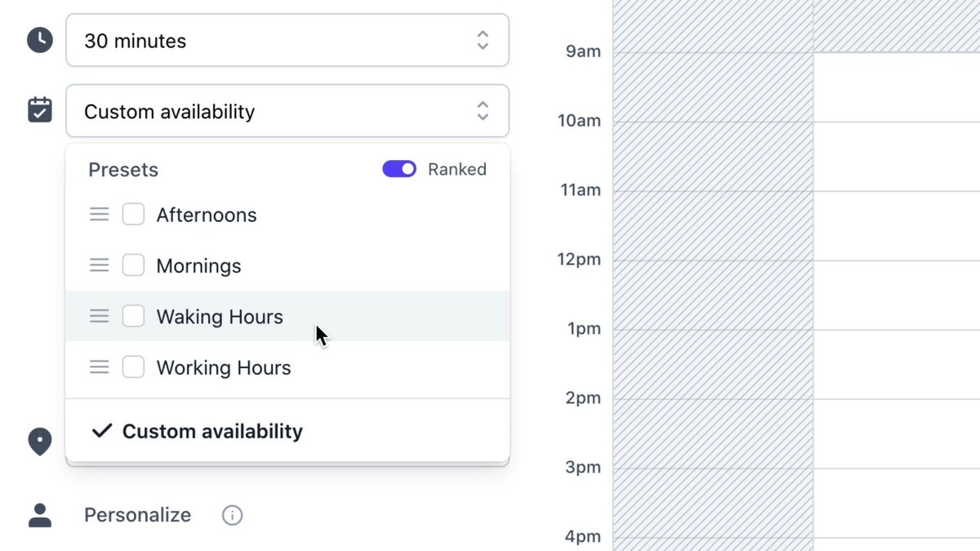
Task: Enable the Mornings preset checkbox
Action: (x=133, y=265)
